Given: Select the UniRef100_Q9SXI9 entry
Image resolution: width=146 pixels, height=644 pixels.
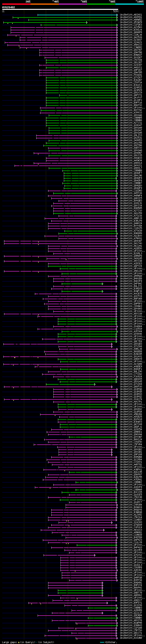Looking at the screenshot, I should tap(131, 93).
